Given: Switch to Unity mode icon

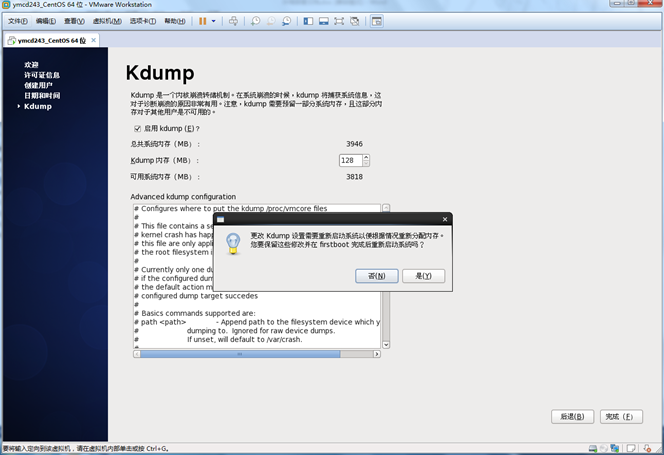Looking at the screenshot, I should 354,21.
